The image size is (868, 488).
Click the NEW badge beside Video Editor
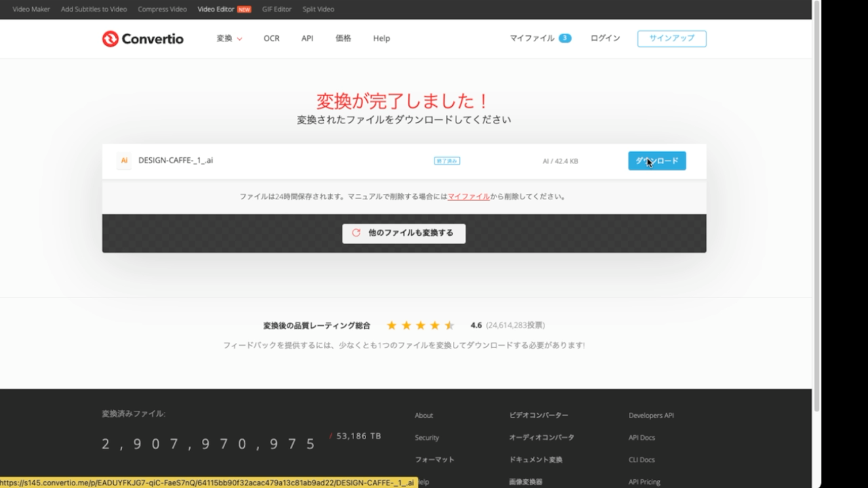pos(244,9)
